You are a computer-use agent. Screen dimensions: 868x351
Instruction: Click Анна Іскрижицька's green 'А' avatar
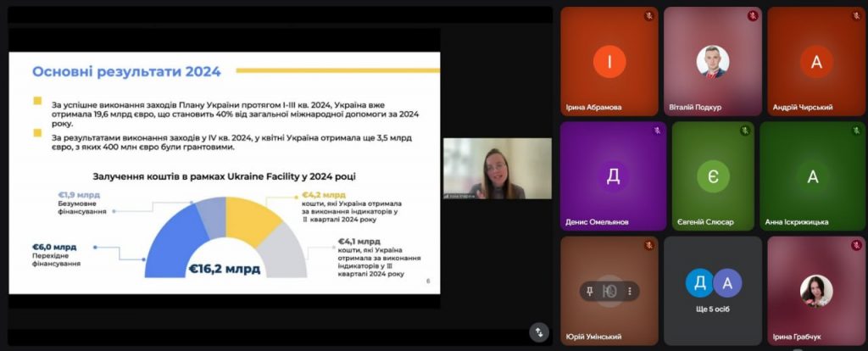pos(813,176)
